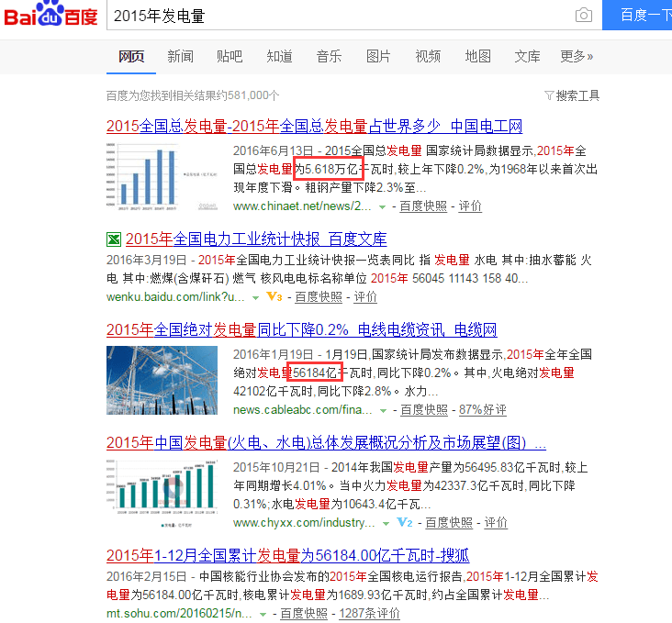Open 2015年全国电力工业统计快报 百度文库 link
Screen dimensions: 672x623
click(256, 239)
